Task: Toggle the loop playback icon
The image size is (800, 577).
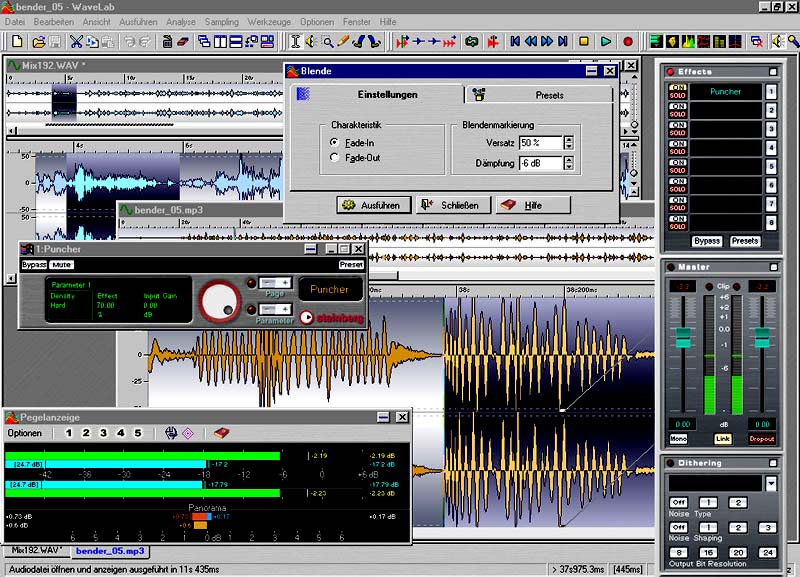Action: click(x=471, y=42)
